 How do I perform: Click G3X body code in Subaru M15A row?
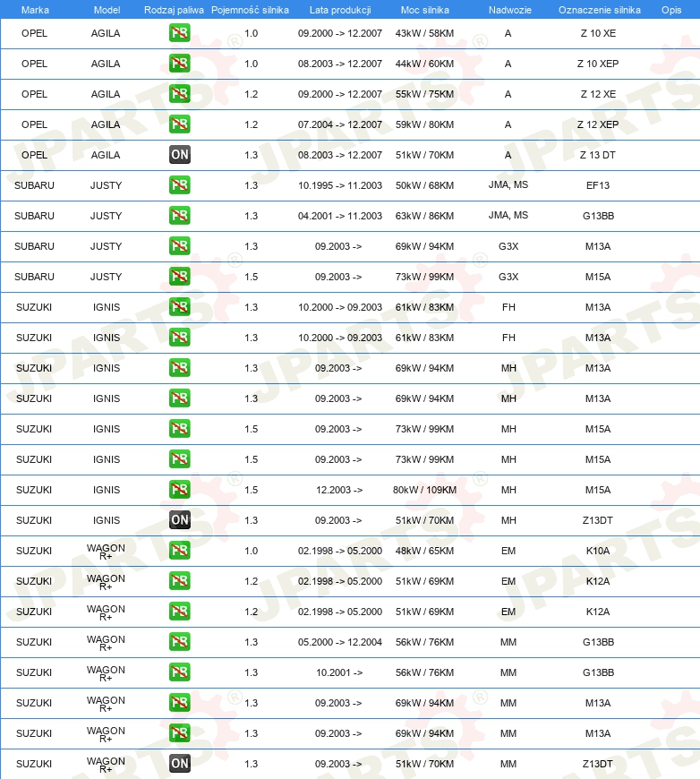[x=508, y=277]
